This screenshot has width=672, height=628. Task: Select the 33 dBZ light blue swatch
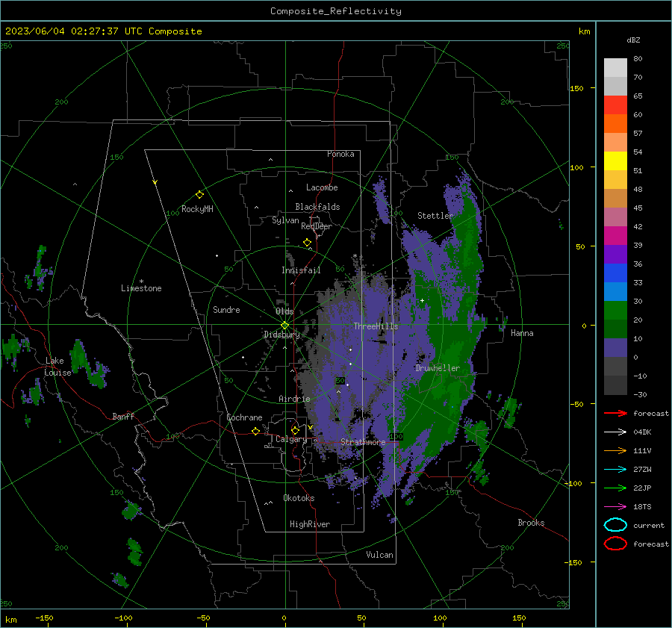[615, 291]
